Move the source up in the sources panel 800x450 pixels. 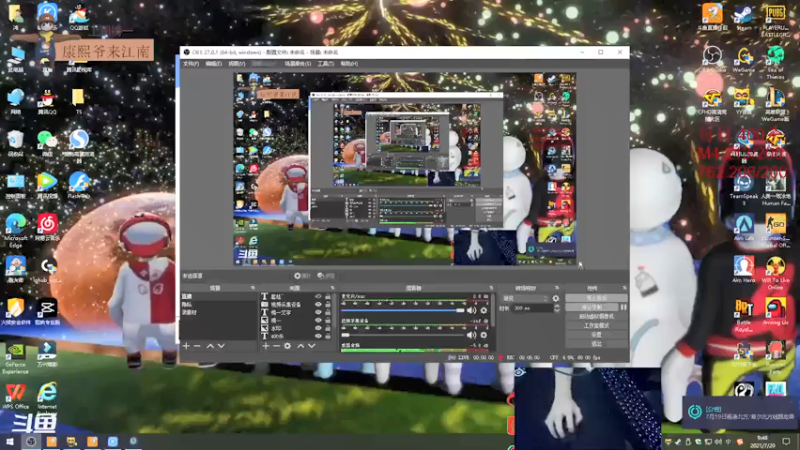[x=301, y=346]
